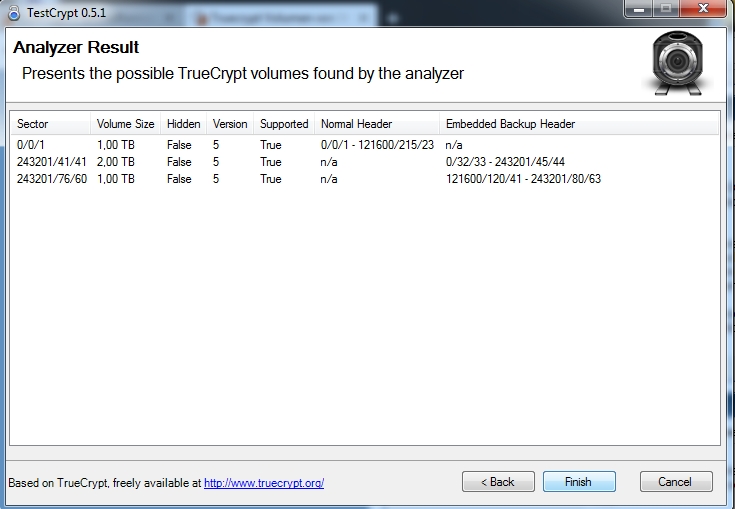Click the TestCrypt camera logo image
This screenshot has height=509, width=735.
click(x=677, y=63)
